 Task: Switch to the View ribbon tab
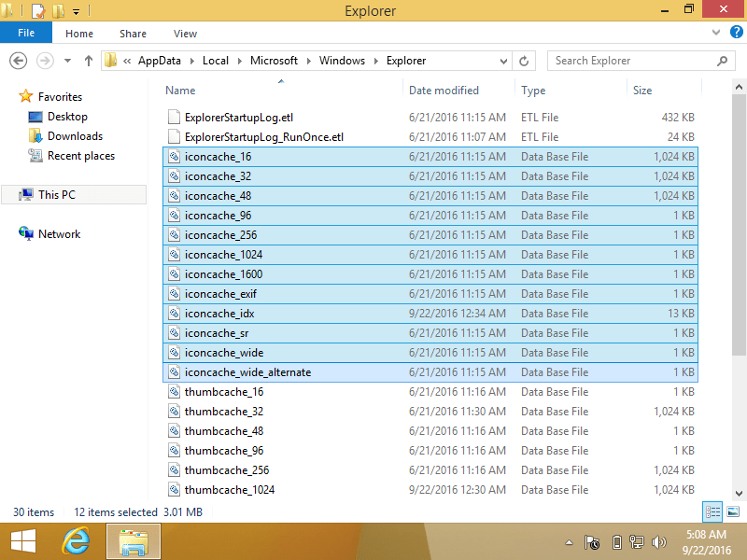click(185, 33)
